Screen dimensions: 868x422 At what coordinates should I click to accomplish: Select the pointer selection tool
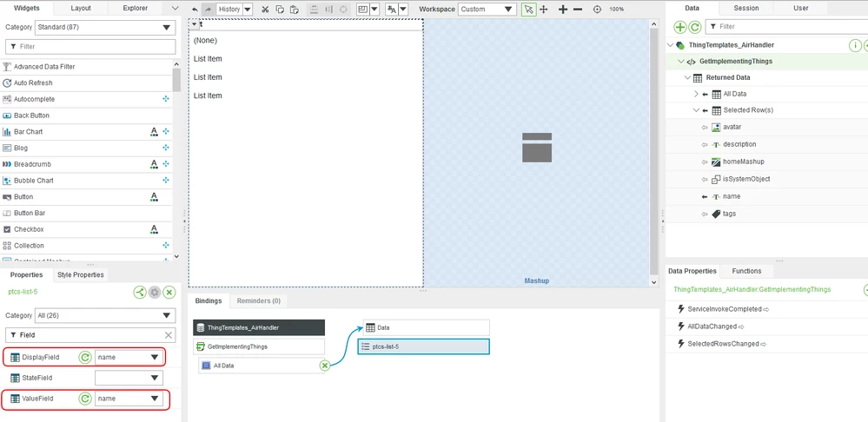pyautogui.click(x=529, y=10)
